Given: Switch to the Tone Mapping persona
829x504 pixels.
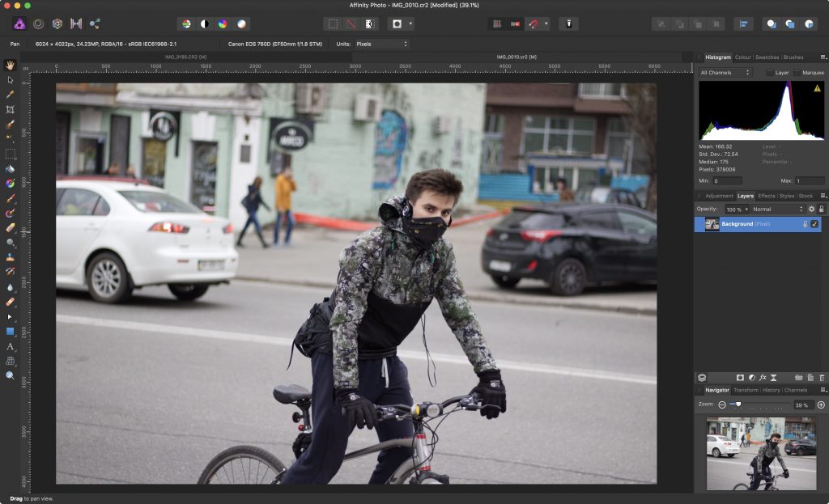Looking at the screenshot, I should pyautogui.click(x=76, y=23).
